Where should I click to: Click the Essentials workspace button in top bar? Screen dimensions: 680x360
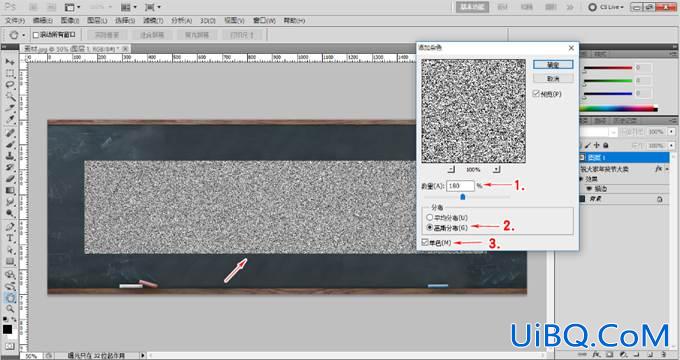[472, 7]
